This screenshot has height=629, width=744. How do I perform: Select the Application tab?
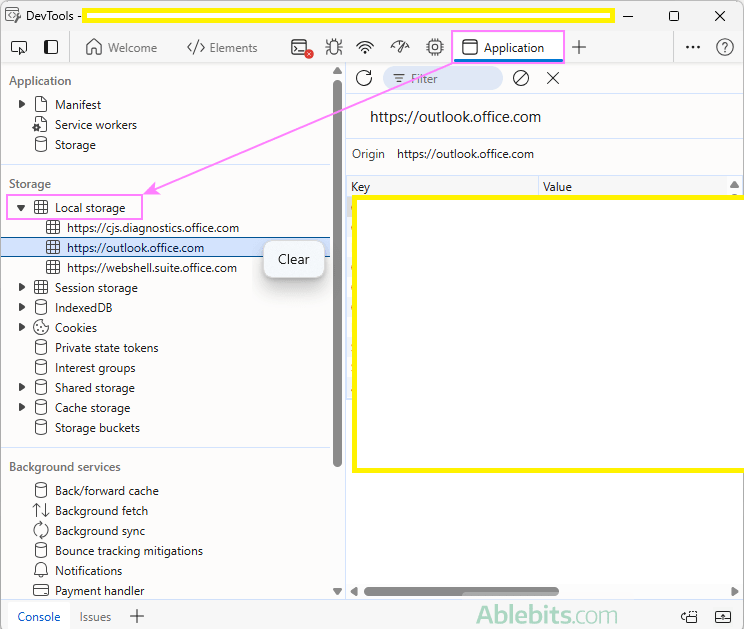tap(508, 47)
